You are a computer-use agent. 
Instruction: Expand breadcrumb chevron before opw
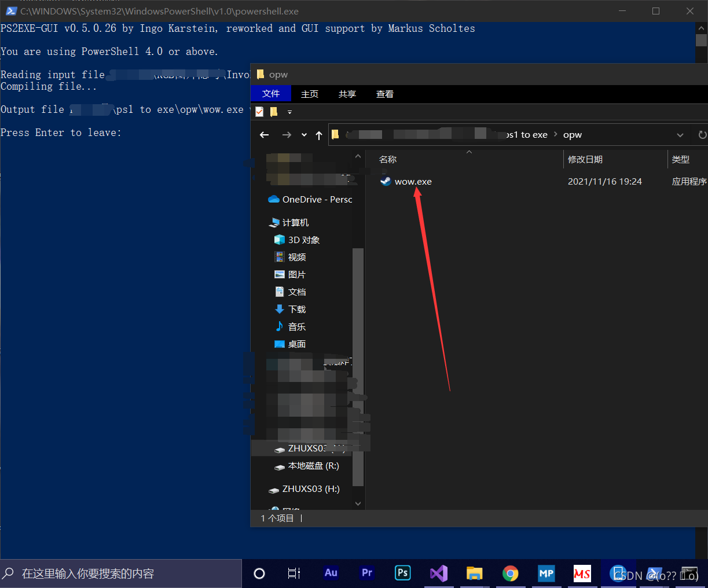click(556, 135)
